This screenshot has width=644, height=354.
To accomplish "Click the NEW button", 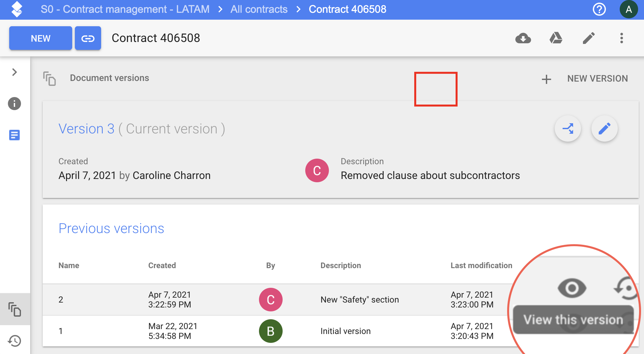I will 40,38.
